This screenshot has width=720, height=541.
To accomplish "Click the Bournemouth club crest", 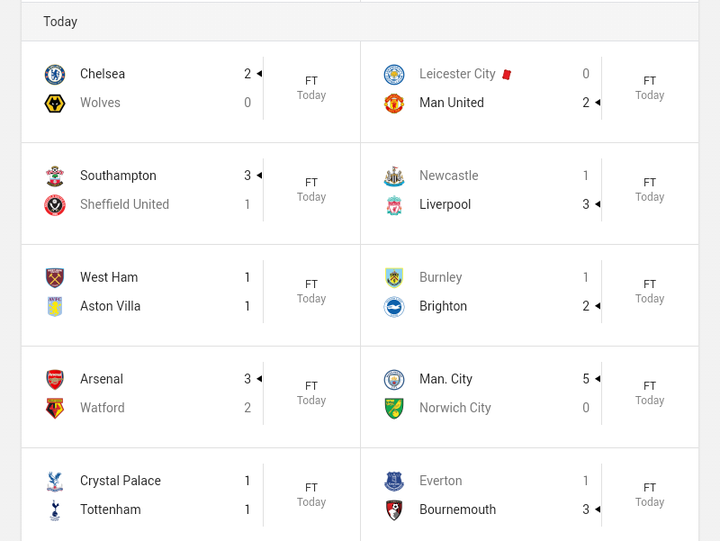I will coord(394,510).
